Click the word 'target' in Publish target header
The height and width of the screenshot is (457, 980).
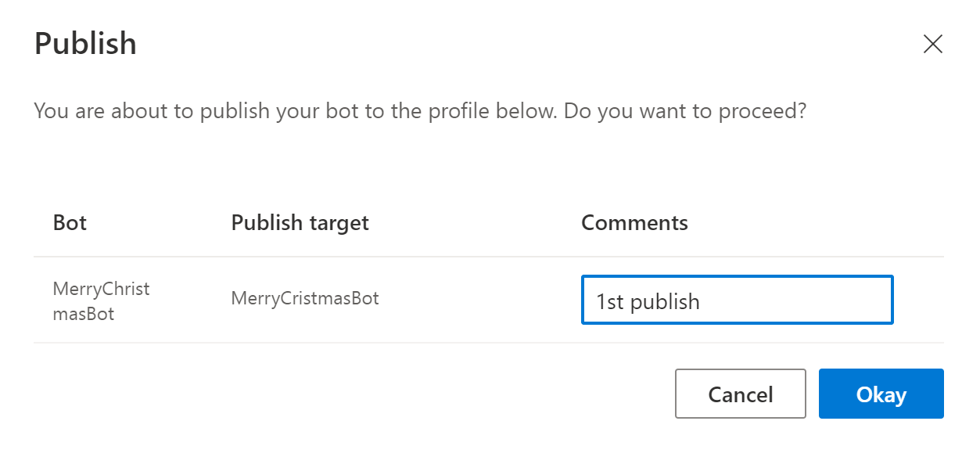338,223
